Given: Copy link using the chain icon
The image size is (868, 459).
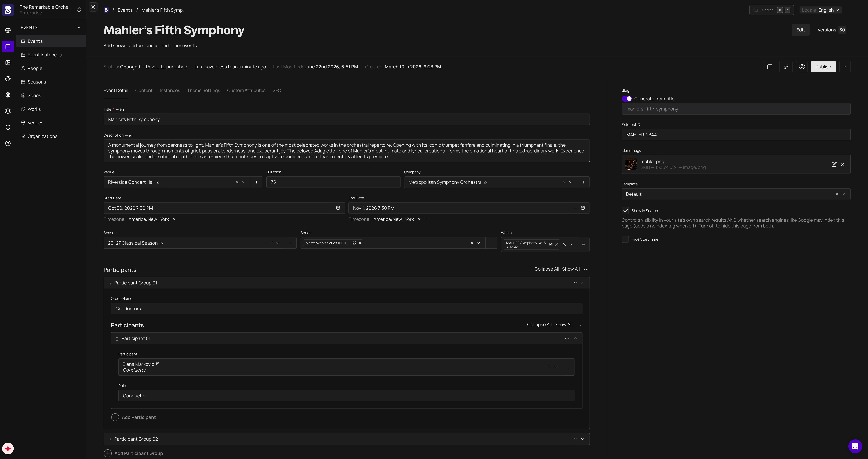Looking at the screenshot, I should point(786,67).
